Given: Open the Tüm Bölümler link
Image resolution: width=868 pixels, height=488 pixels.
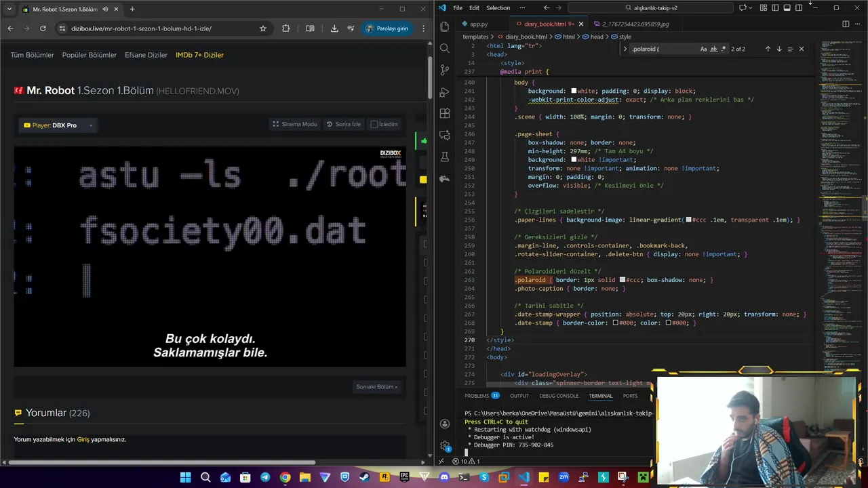Looking at the screenshot, I should [x=32, y=55].
